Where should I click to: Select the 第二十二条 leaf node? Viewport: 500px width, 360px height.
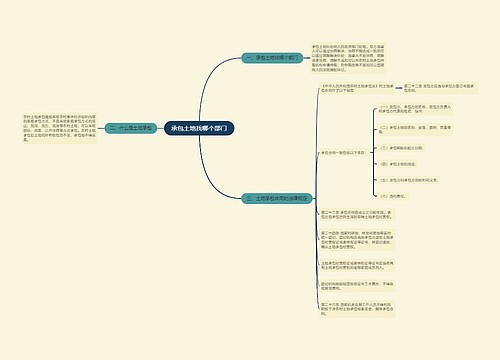[x=440, y=88]
